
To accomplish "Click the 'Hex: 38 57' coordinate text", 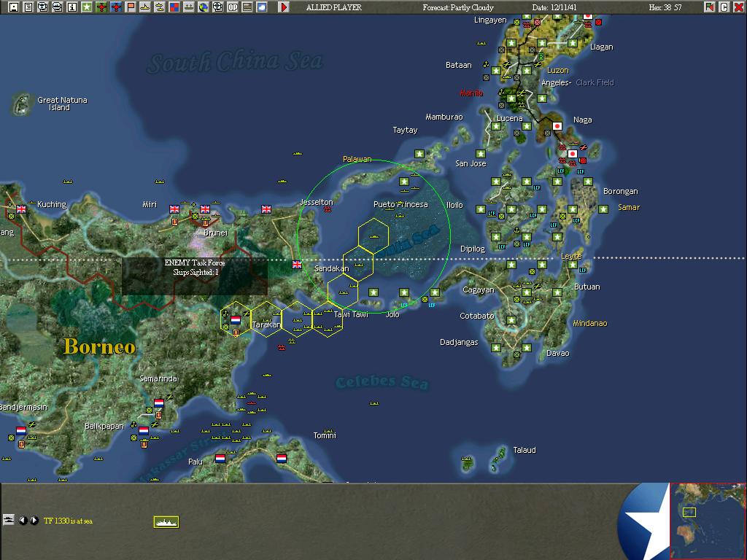I will point(665,7).
